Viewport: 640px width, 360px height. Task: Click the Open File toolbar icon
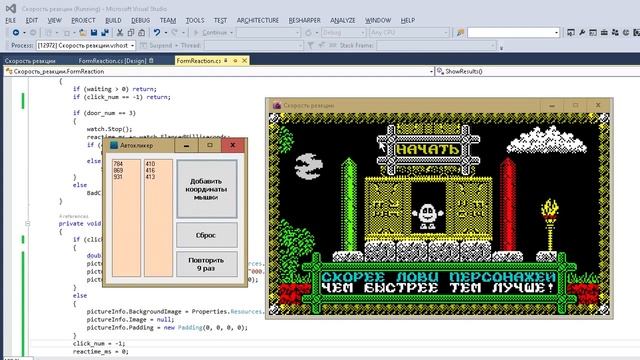tap(83, 33)
